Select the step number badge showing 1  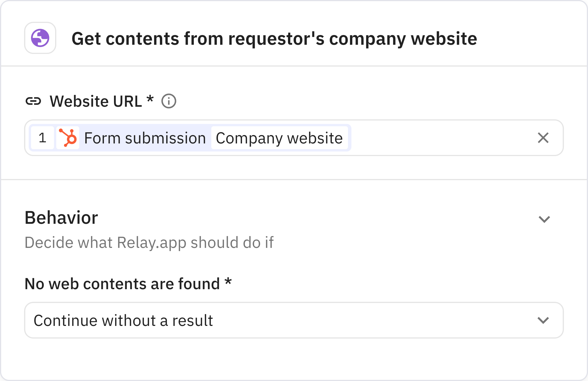[x=42, y=138]
